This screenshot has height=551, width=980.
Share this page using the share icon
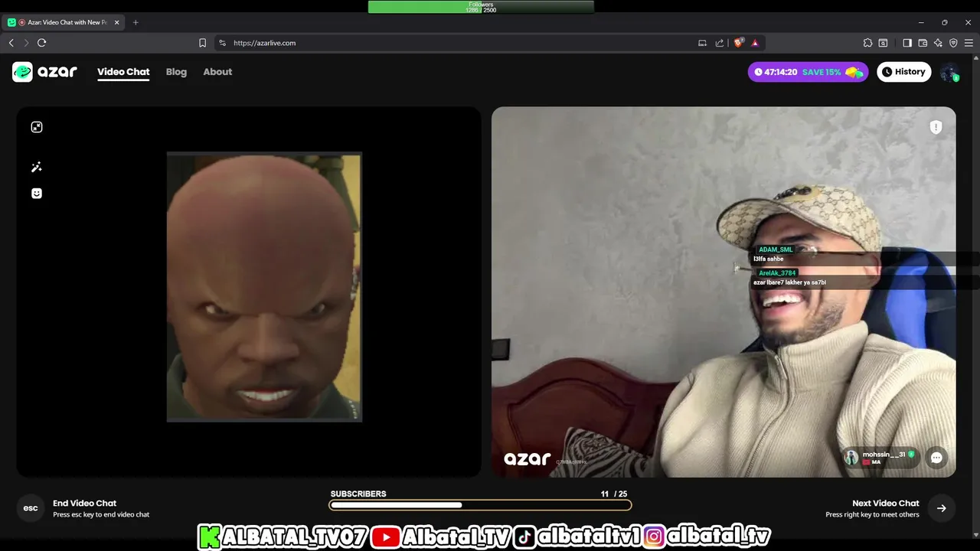click(720, 43)
